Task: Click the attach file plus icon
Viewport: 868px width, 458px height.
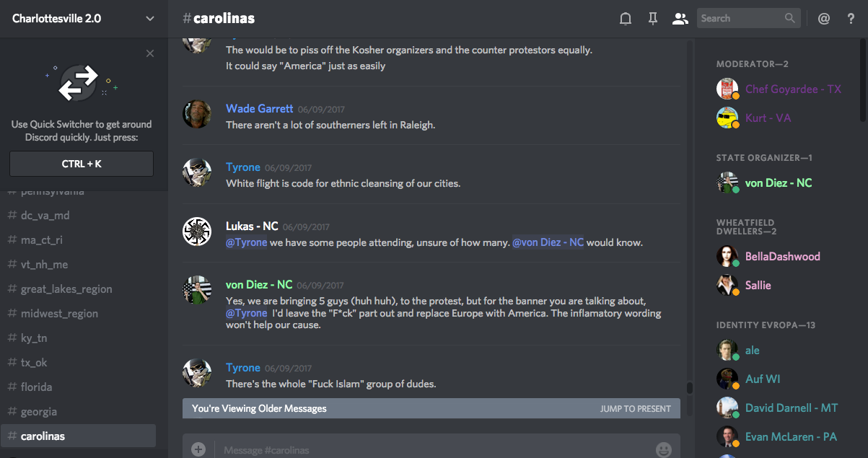Action: click(198, 449)
